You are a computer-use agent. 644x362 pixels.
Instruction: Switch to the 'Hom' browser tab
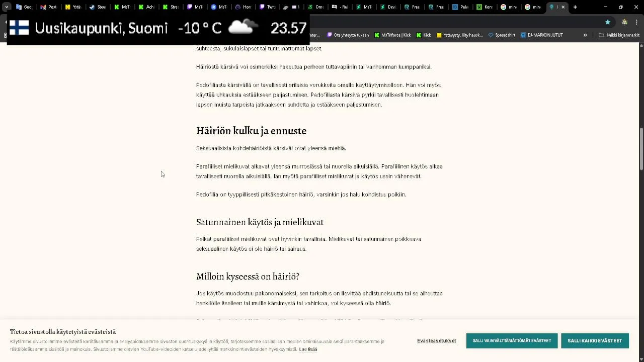tap(243, 7)
